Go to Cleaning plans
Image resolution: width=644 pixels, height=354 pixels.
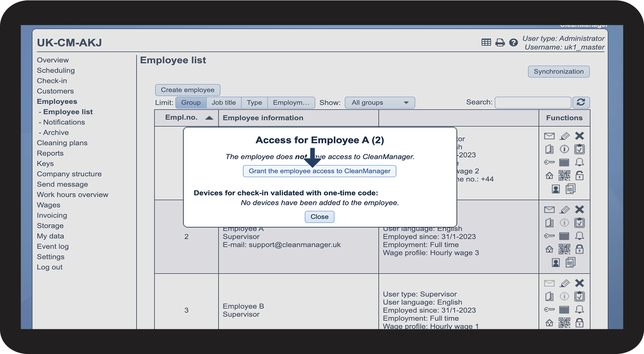click(62, 143)
